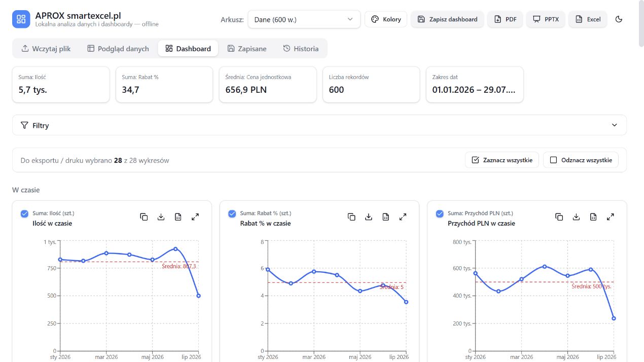Click the Liczba rekordów 600 card

click(x=371, y=85)
